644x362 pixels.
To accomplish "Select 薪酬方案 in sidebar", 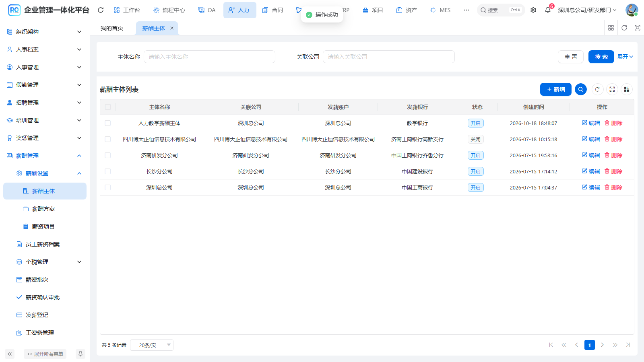I will pos(45,209).
